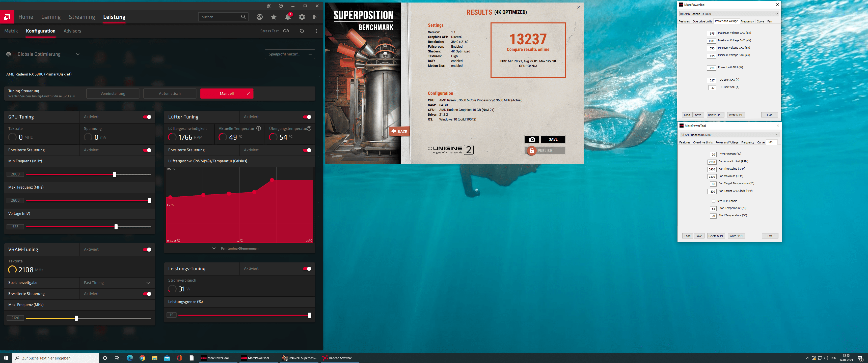Click the bug report icon in title bar
This screenshot has width=868, height=363.
268,6
